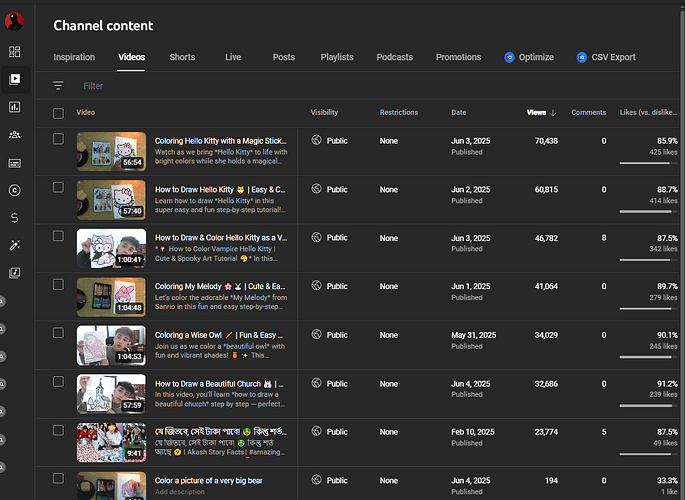
Task: Click the globe icon for Vampire Hello Kitty video
Action: 317,237
